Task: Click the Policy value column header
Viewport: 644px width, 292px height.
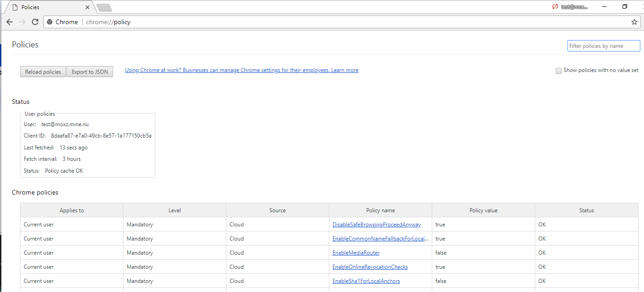Action: (483, 210)
